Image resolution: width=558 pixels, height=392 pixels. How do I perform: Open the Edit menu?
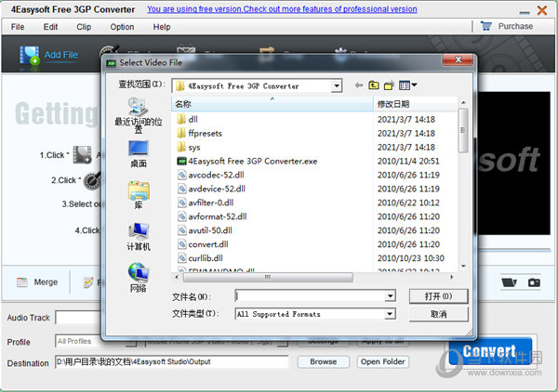(50, 27)
